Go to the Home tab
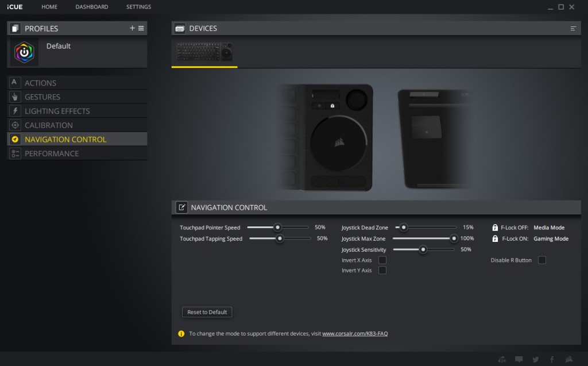 tap(49, 7)
